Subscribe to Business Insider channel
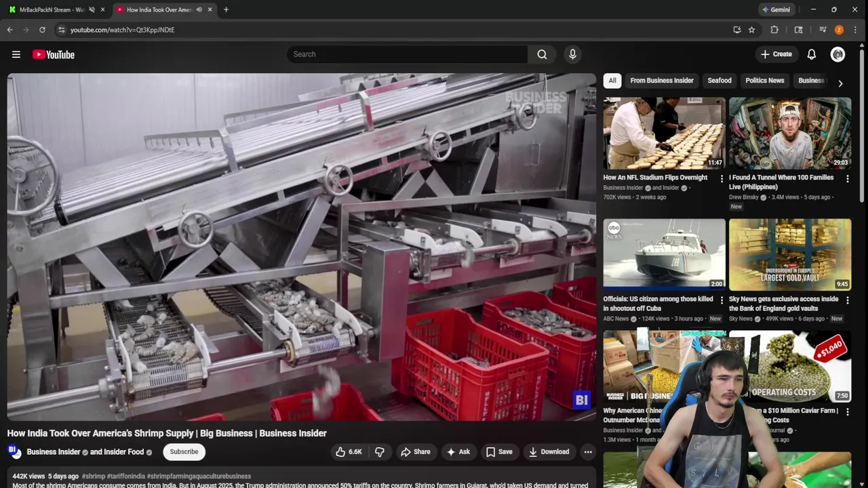868x488 pixels. pyautogui.click(x=184, y=451)
